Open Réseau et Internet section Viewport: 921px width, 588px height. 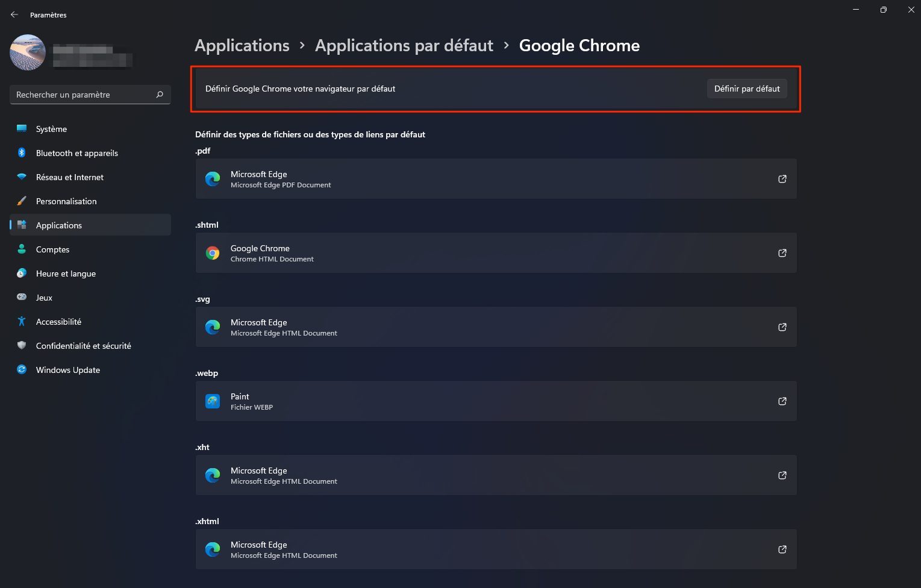pos(90,177)
